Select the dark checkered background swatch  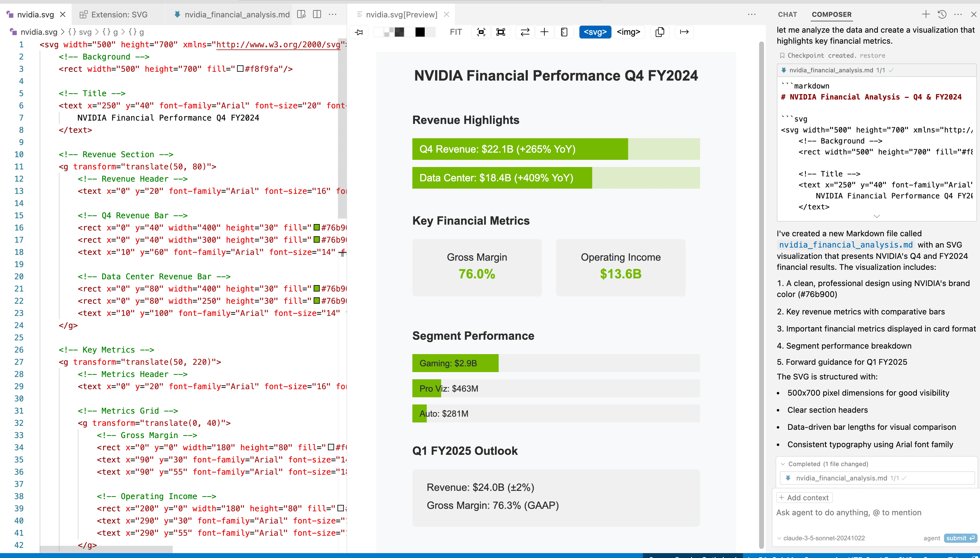[399, 32]
